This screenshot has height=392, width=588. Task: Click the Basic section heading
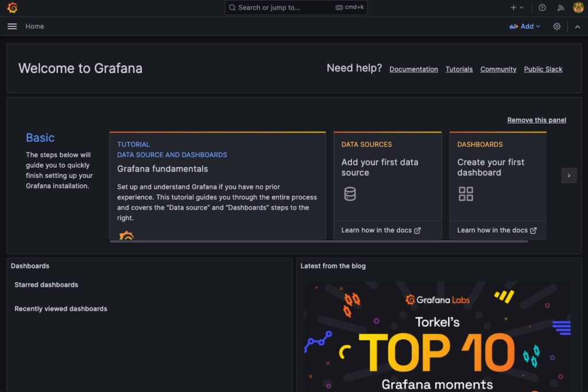tap(40, 138)
